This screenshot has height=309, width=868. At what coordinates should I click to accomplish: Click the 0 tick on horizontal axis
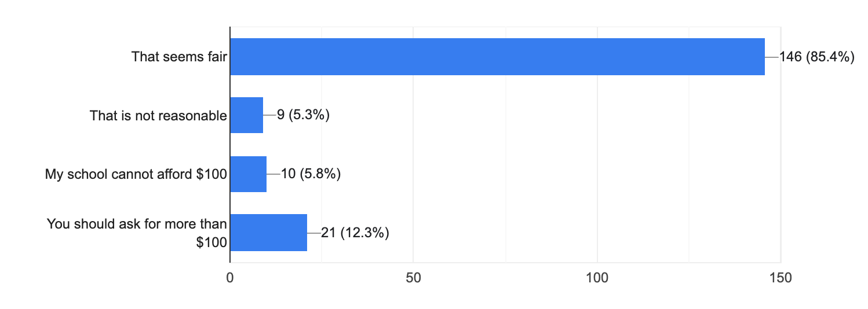click(x=230, y=277)
